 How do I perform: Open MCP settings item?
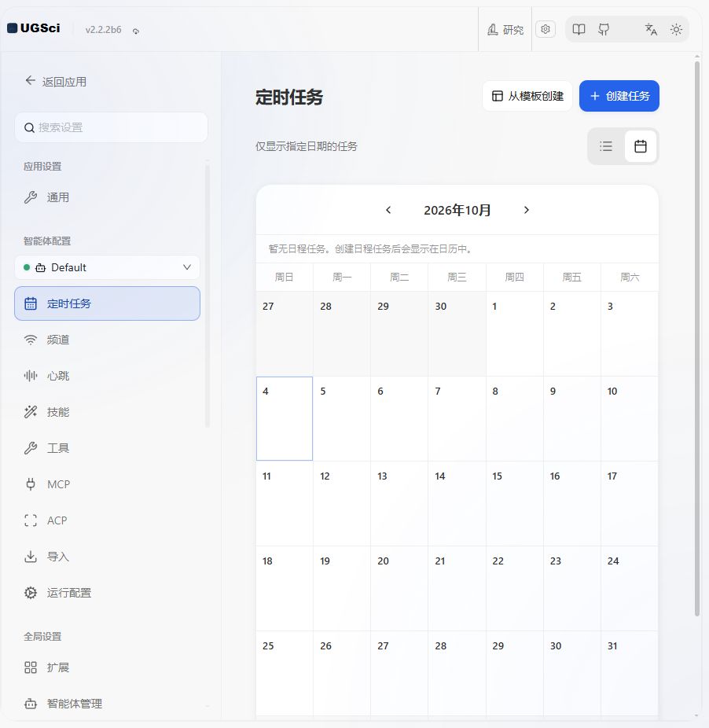click(x=107, y=484)
